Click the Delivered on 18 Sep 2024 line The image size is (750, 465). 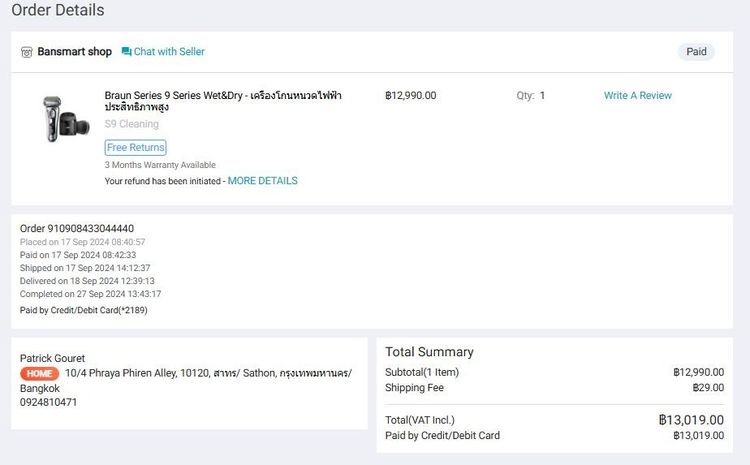coord(87,281)
